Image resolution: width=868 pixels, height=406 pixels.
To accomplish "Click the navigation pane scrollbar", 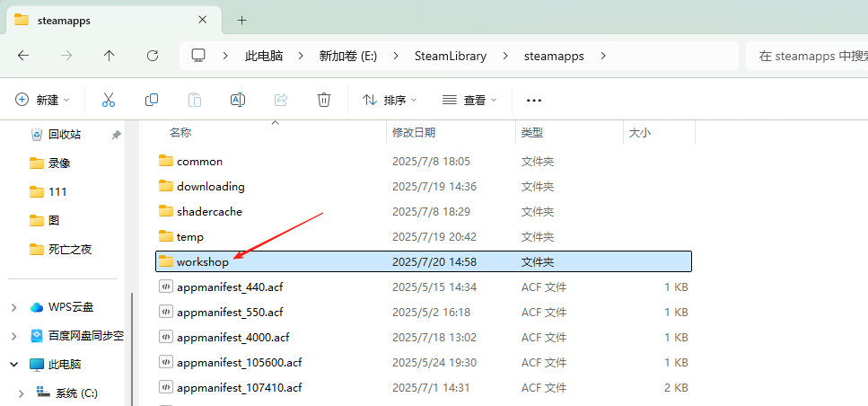I will click(132, 349).
